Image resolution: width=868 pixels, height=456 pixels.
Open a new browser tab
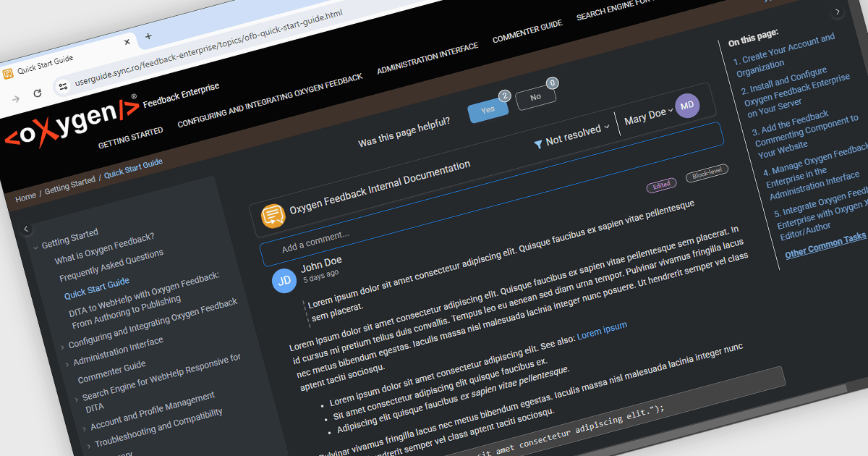[148, 36]
